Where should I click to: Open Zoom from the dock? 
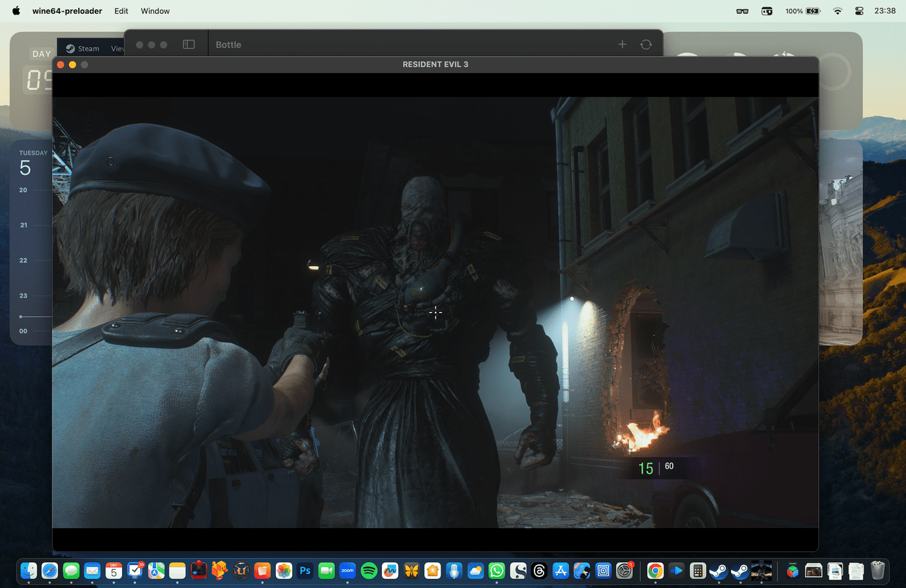[x=347, y=571]
